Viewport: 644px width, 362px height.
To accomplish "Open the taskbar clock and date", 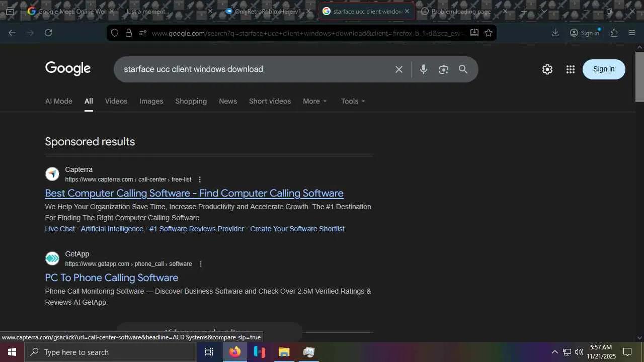I will [601, 352].
